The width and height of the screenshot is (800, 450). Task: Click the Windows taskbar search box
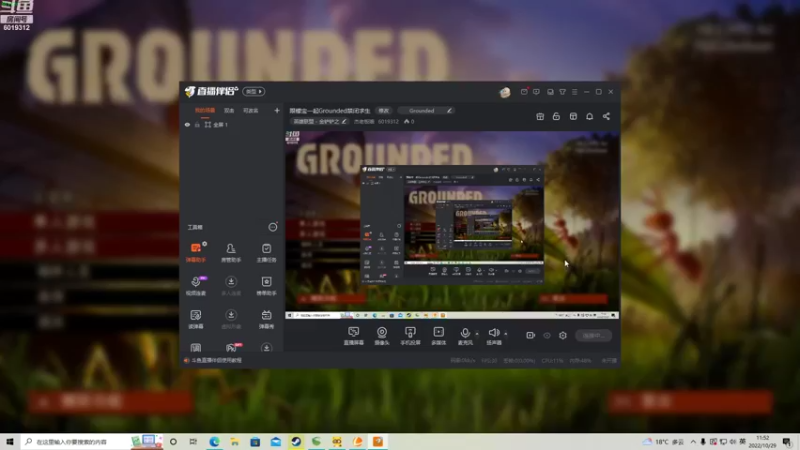point(92,442)
